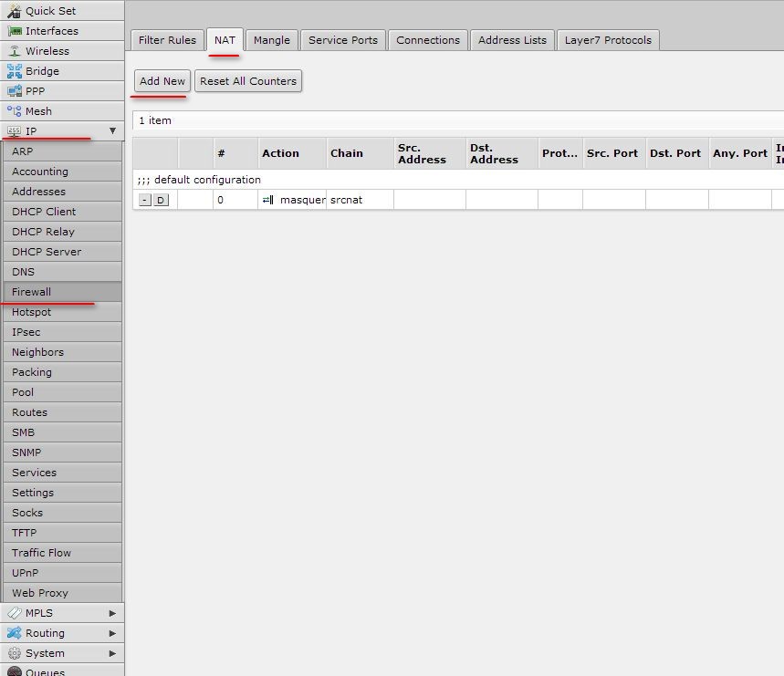Viewport: 784px width, 676px height.
Task: Click the Interfaces card icon
Action: [15, 31]
